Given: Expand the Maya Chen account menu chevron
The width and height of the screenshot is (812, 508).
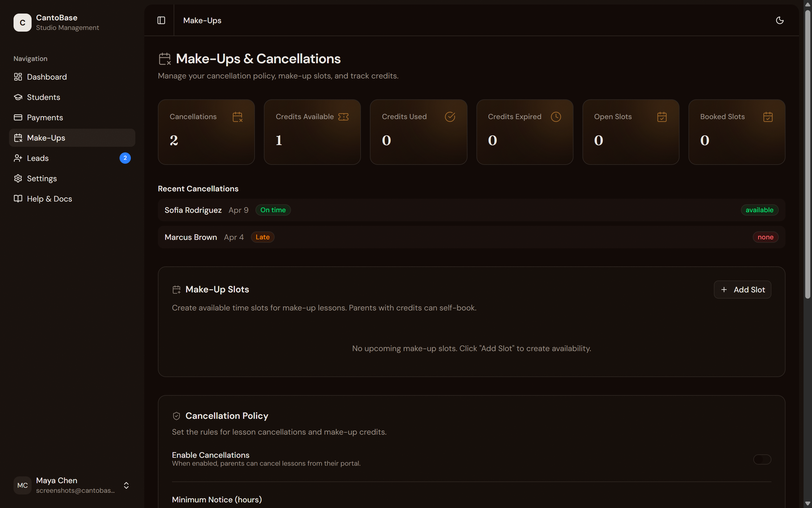Looking at the screenshot, I should (x=127, y=485).
